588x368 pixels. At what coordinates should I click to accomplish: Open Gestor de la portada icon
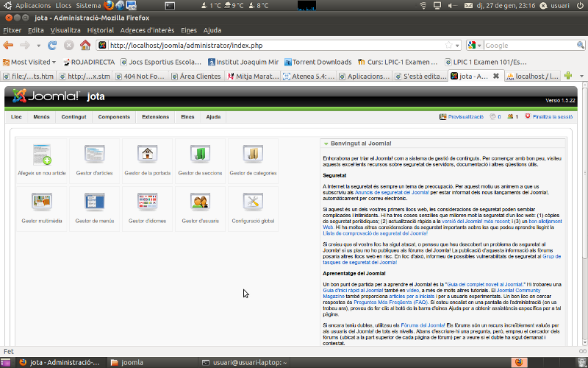click(148, 160)
